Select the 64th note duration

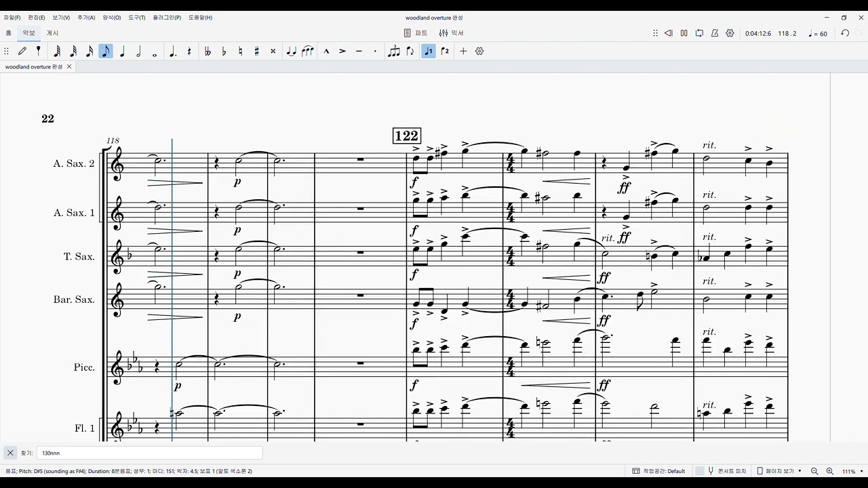click(x=57, y=51)
